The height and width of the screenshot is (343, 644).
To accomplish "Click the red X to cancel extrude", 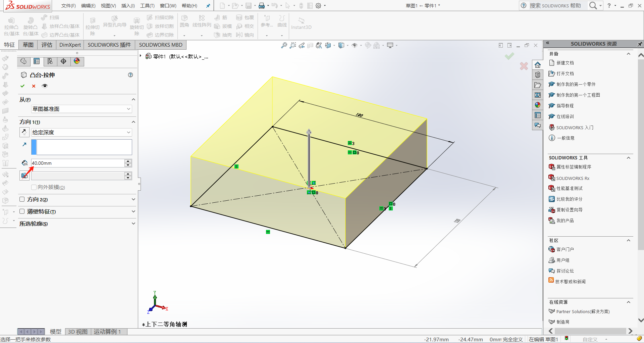I will coord(34,86).
